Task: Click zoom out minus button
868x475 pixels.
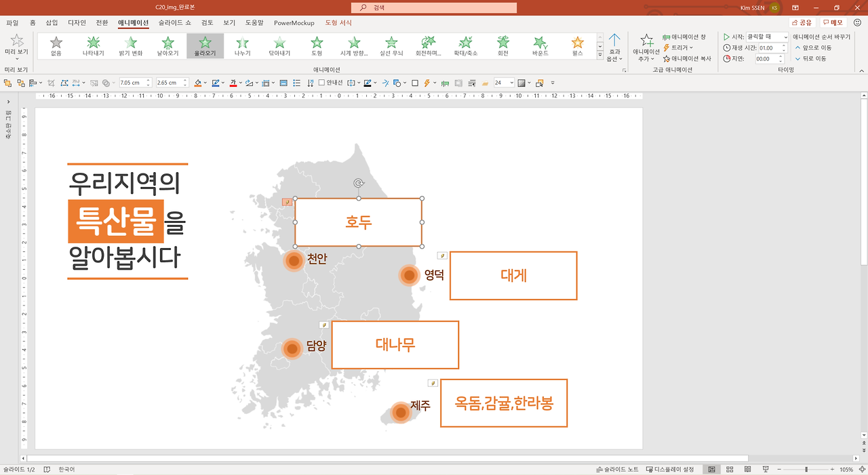Action: pos(781,469)
